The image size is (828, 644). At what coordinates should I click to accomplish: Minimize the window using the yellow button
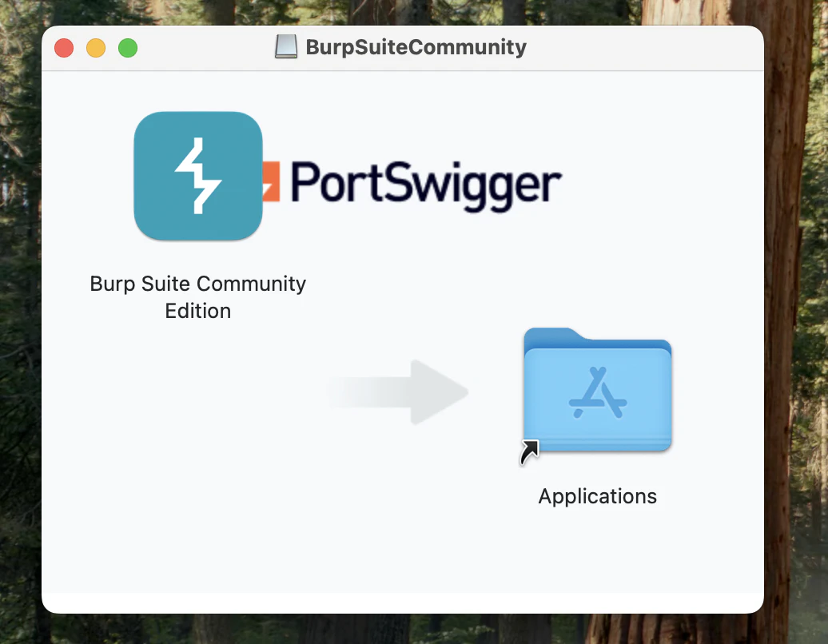[x=96, y=48]
